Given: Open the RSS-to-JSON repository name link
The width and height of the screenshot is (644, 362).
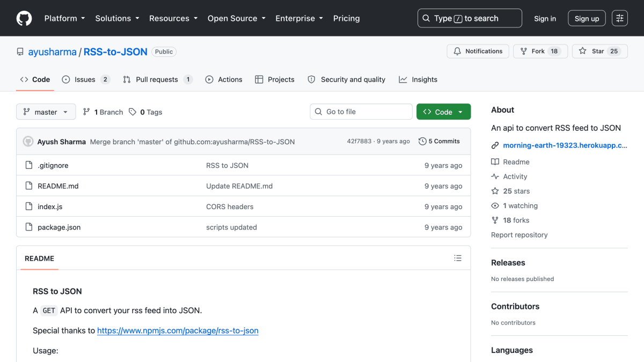Looking at the screenshot, I should pos(115,52).
